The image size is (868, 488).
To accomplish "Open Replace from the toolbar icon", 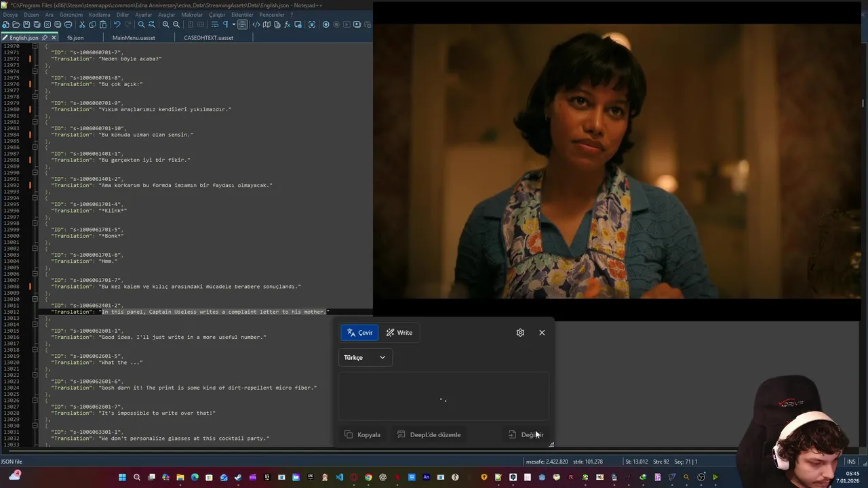I will click(x=151, y=24).
